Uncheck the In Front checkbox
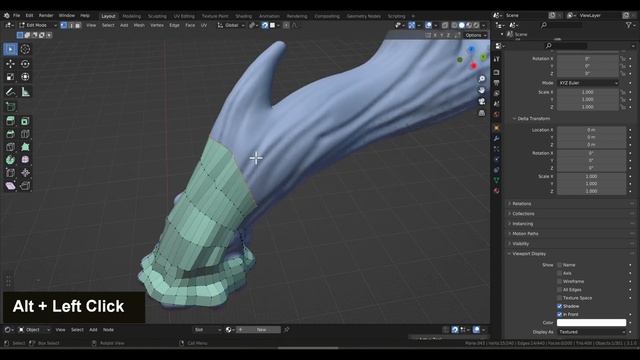This screenshot has width=640, height=360. click(x=560, y=314)
